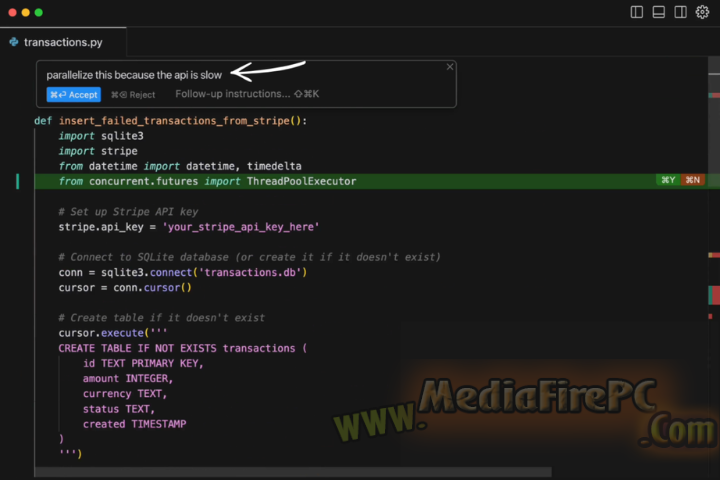This screenshot has width=720, height=480.
Task: Click the 'id TEXT PRIMARY KEY,' line
Action: pos(143,363)
